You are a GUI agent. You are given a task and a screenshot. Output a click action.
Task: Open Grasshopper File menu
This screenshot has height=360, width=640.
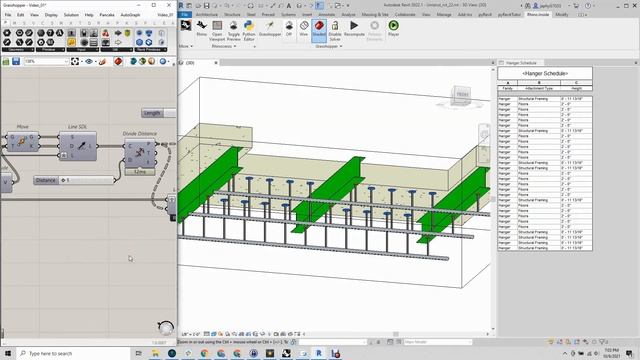[8, 15]
